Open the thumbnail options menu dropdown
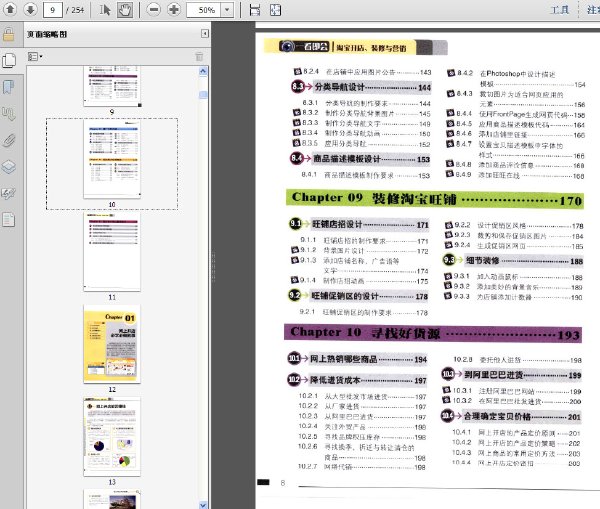This screenshot has width=600, height=509. click(x=35, y=57)
